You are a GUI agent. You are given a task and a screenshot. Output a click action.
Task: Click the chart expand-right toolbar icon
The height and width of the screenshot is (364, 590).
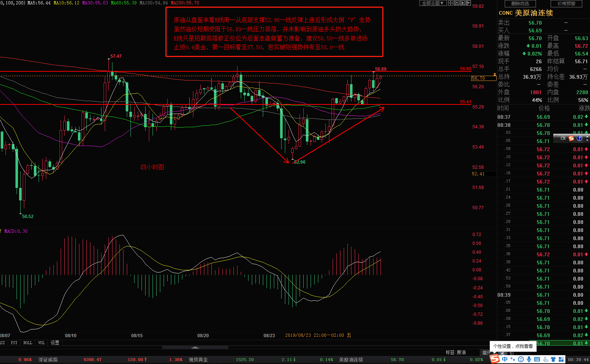tap(468, 3)
